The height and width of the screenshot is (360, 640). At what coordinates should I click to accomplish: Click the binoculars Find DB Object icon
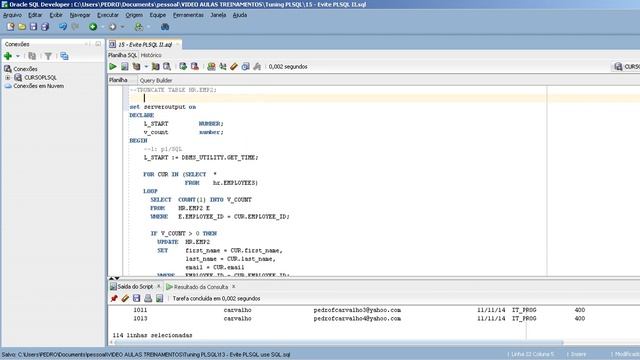165,27
